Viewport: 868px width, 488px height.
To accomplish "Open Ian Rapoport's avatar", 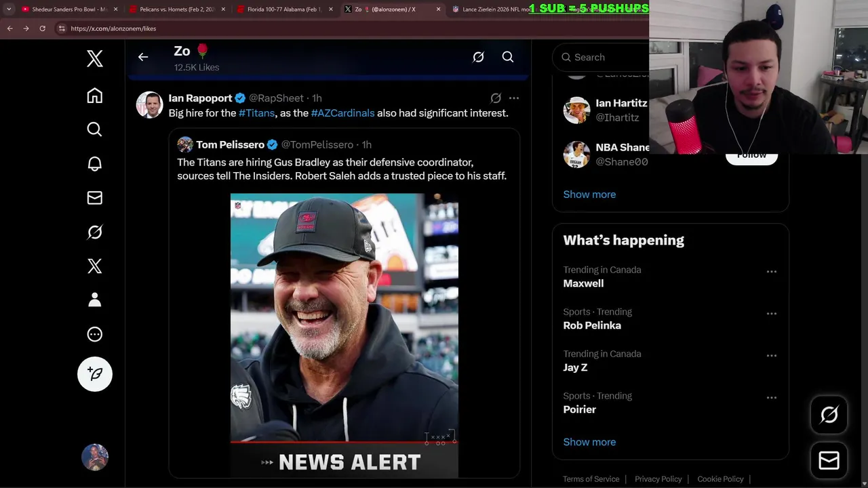I will [150, 105].
